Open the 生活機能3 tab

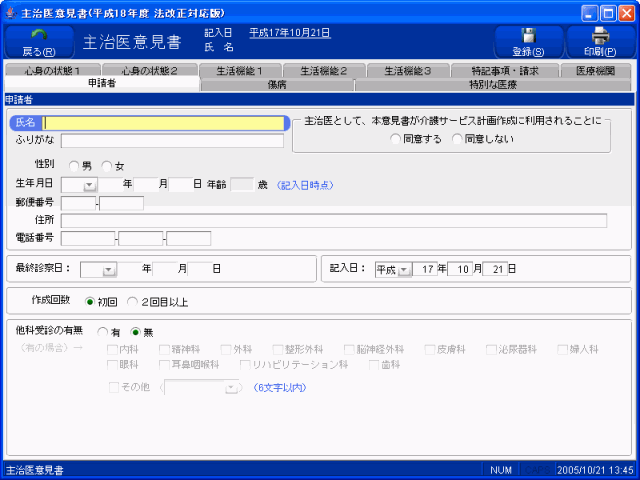(408, 71)
